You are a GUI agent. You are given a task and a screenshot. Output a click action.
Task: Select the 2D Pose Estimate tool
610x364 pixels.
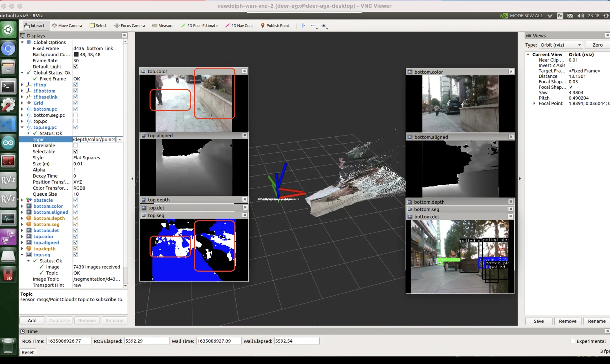coord(199,26)
